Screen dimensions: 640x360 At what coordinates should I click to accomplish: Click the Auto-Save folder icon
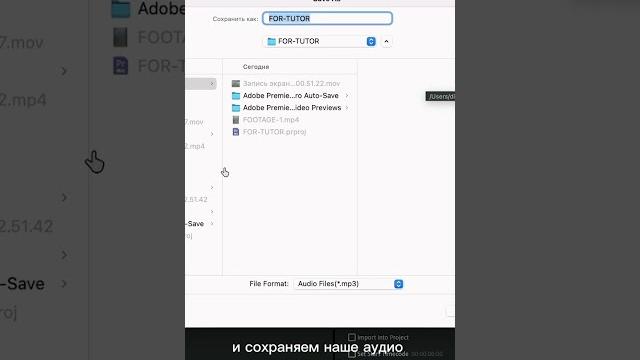tap(236, 96)
